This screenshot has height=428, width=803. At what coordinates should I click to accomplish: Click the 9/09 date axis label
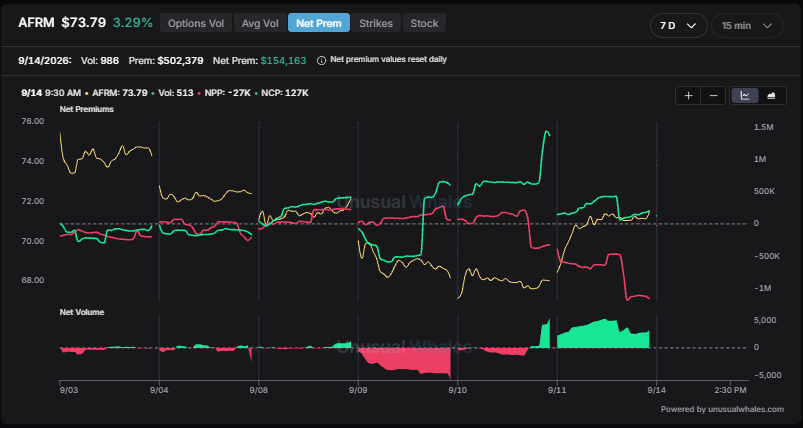(357, 390)
